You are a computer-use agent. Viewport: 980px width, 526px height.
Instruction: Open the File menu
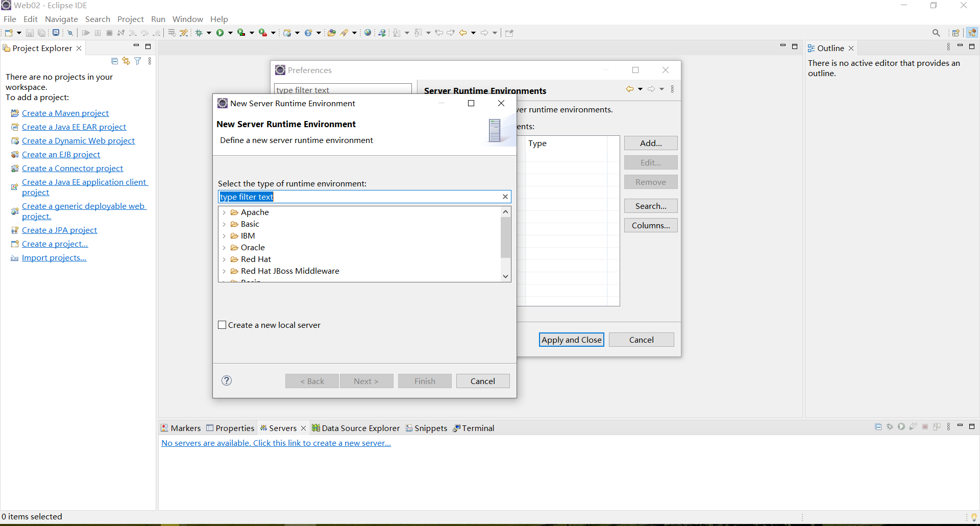click(10, 19)
